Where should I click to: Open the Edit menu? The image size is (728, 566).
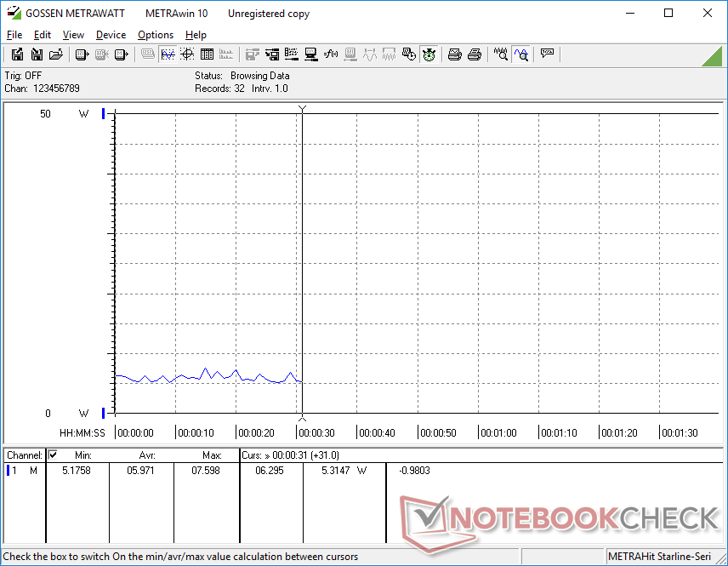click(43, 35)
